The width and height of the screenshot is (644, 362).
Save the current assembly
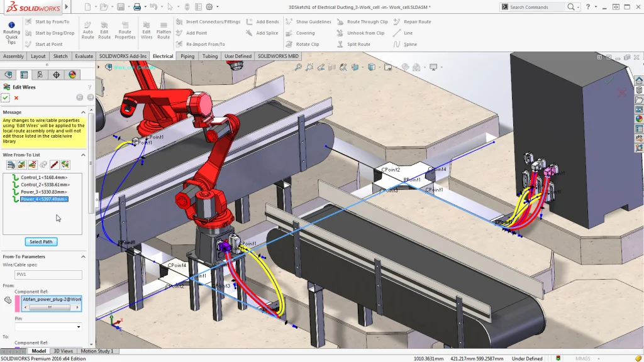point(122,6)
